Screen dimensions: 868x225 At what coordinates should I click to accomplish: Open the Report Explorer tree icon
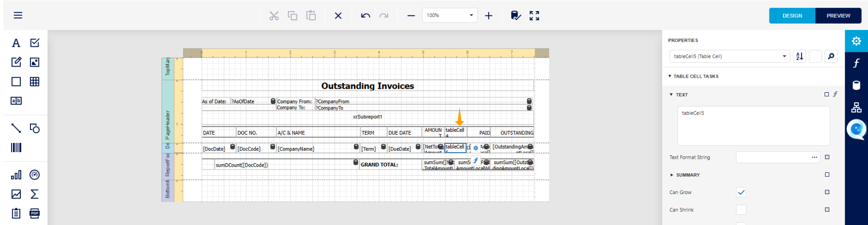pos(856,107)
